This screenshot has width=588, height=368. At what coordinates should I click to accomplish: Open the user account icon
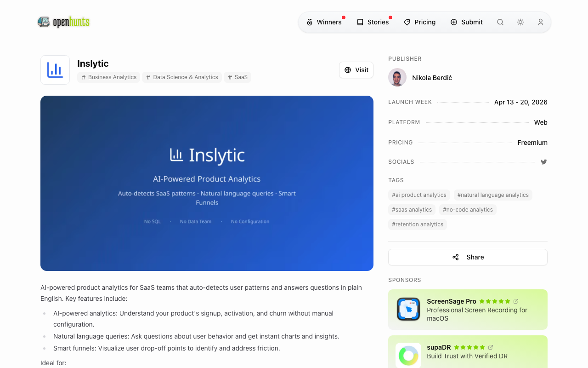coord(541,22)
